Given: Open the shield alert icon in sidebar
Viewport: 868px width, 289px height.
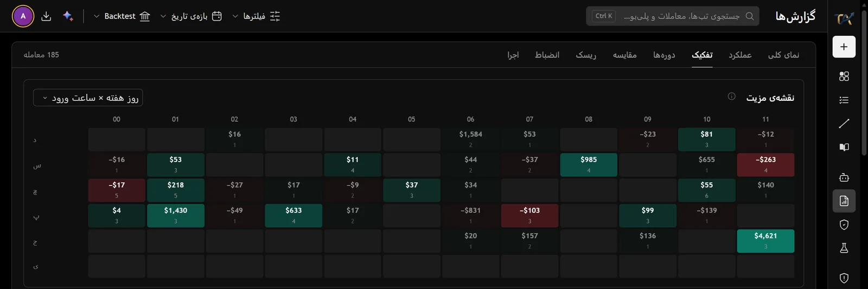Looking at the screenshot, I should pyautogui.click(x=844, y=278).
